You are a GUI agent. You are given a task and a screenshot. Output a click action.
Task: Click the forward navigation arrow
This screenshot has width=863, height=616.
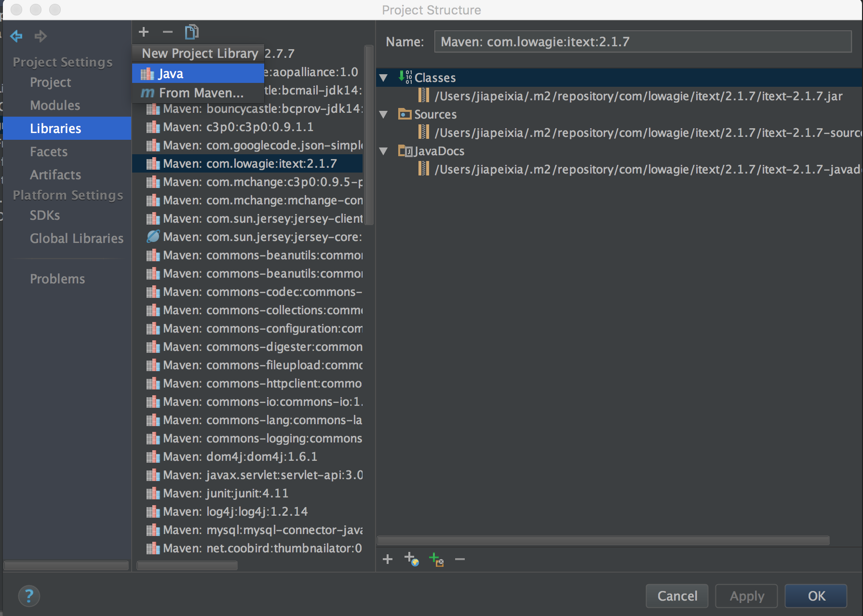pyautogui.click(x=40, y=36)
